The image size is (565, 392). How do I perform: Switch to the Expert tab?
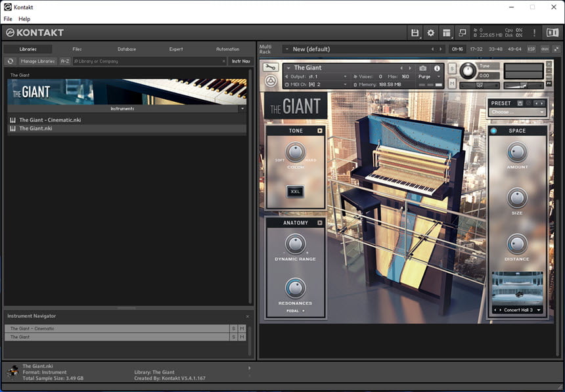tap(176, 49)
